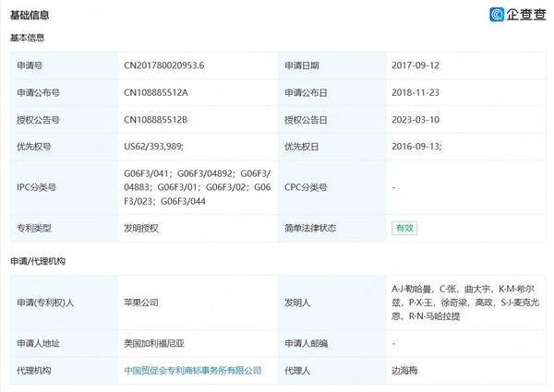The width and height of the screenshot is (554, 392).
Task: Click the 申请日期 label cell
Action: pos(331,65)
